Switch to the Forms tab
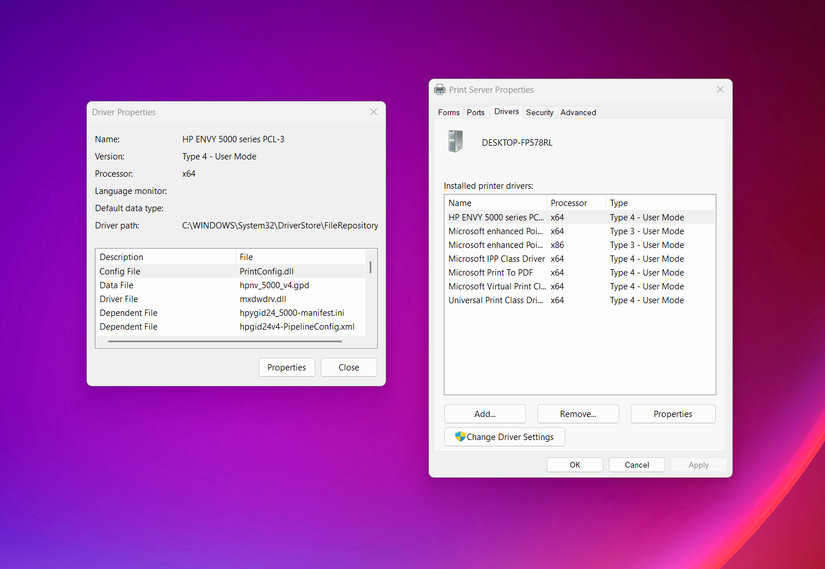Viewport: 825px width, 569px height. click(449, 112)
